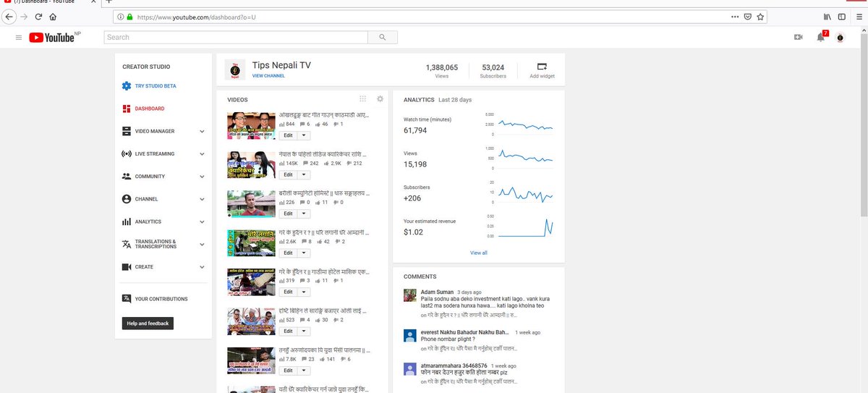Screen dimensions: 868x393
Task: Open the upload video camera icon
Action: [x=799, y=37]
